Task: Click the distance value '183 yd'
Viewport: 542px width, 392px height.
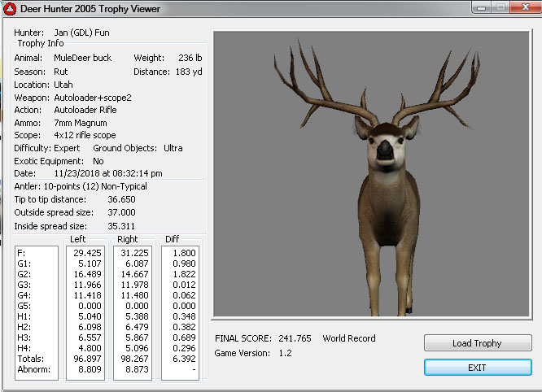Action: 189,72
